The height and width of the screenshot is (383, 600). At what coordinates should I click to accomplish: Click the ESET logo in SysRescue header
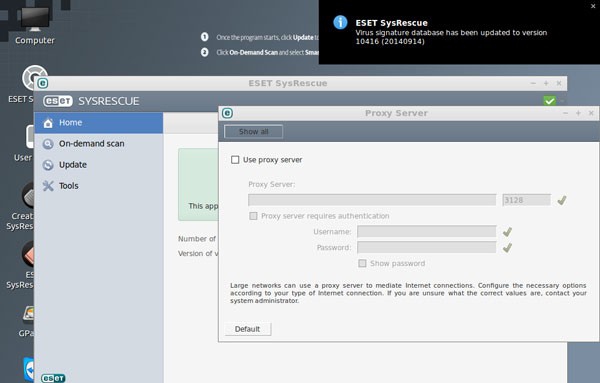point(58,101)
